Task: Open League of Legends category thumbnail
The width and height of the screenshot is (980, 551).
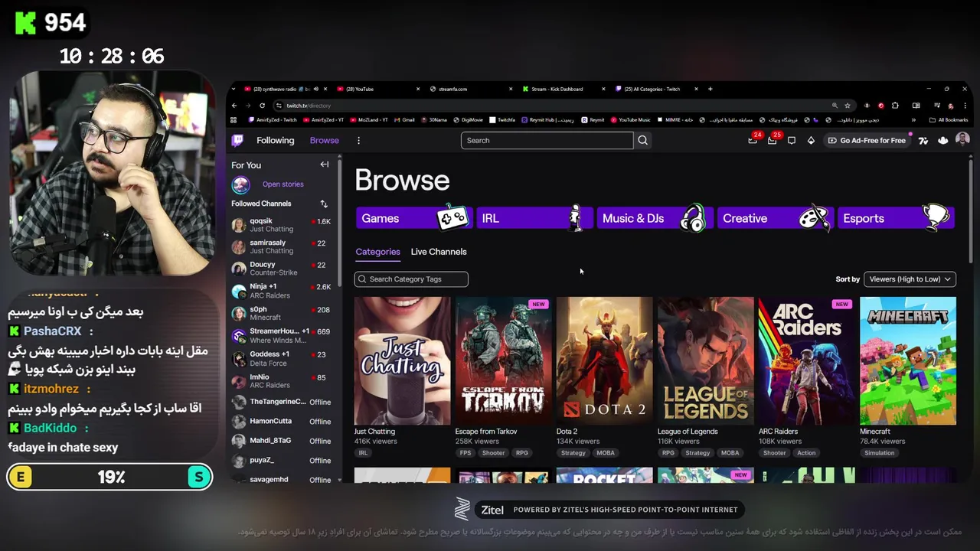Action: pyautogui.click(x=705, y=360)
